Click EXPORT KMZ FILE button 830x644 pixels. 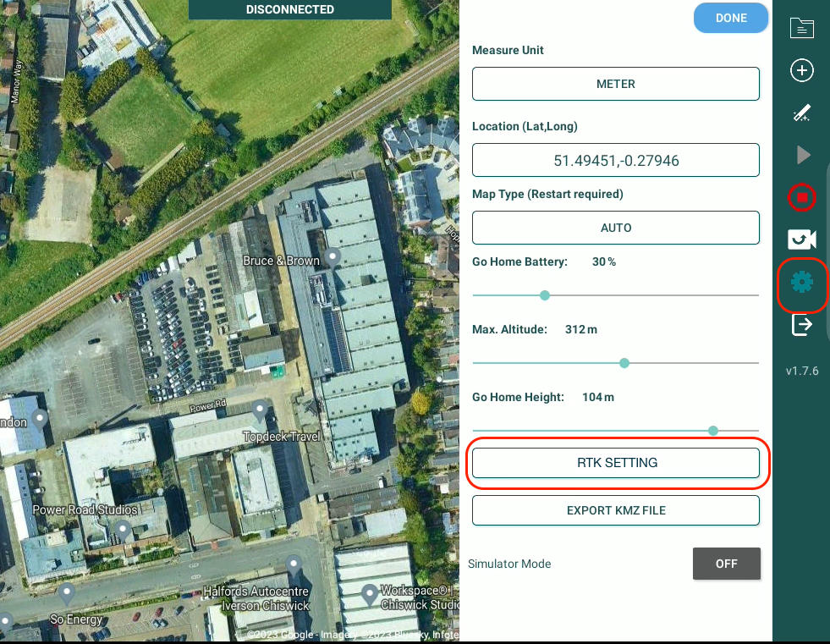click(616, 510)
